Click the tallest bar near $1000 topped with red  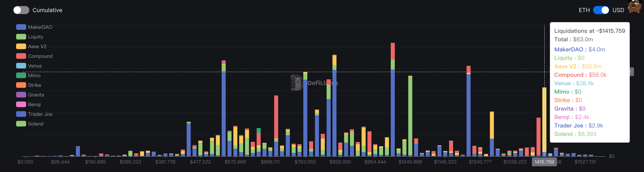tap(393, 99)
